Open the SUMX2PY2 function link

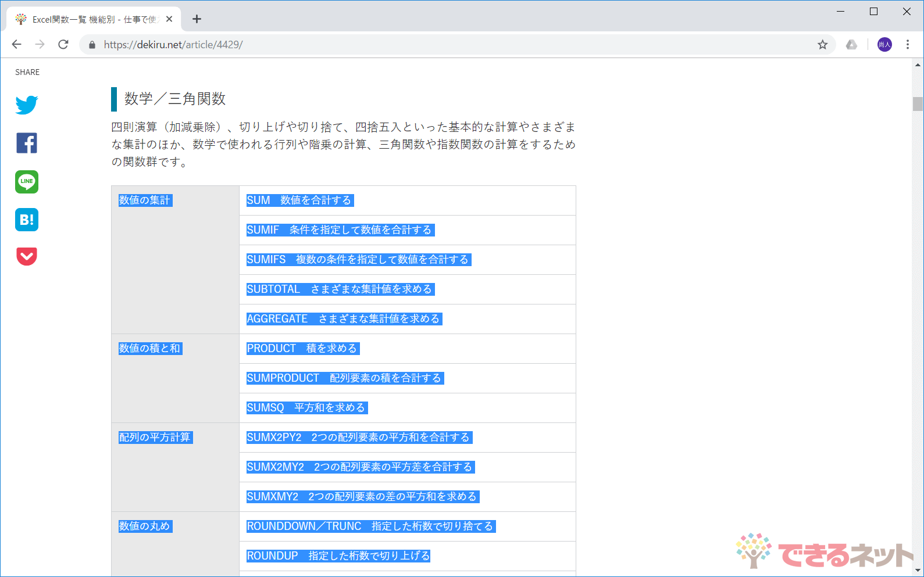pos(359,438)
